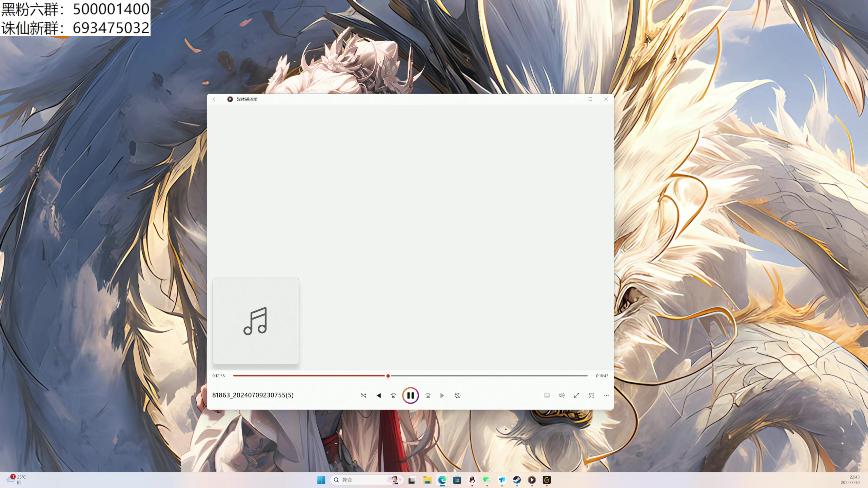Minimize the Media Player window
The image size is (868, 488).
coord(575,99)
